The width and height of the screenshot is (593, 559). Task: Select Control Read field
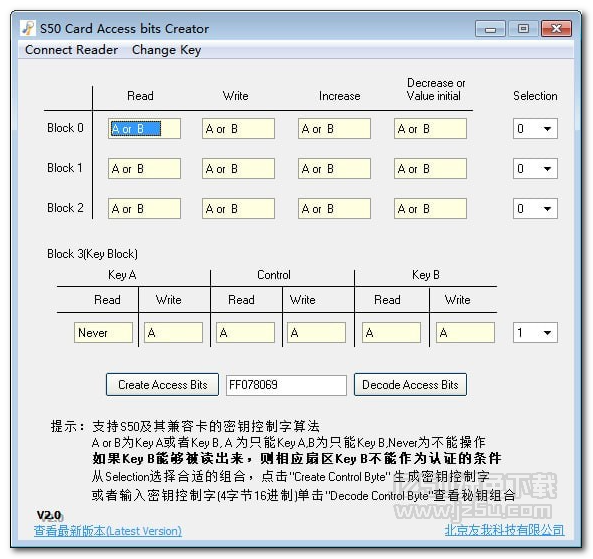[245, 333]
